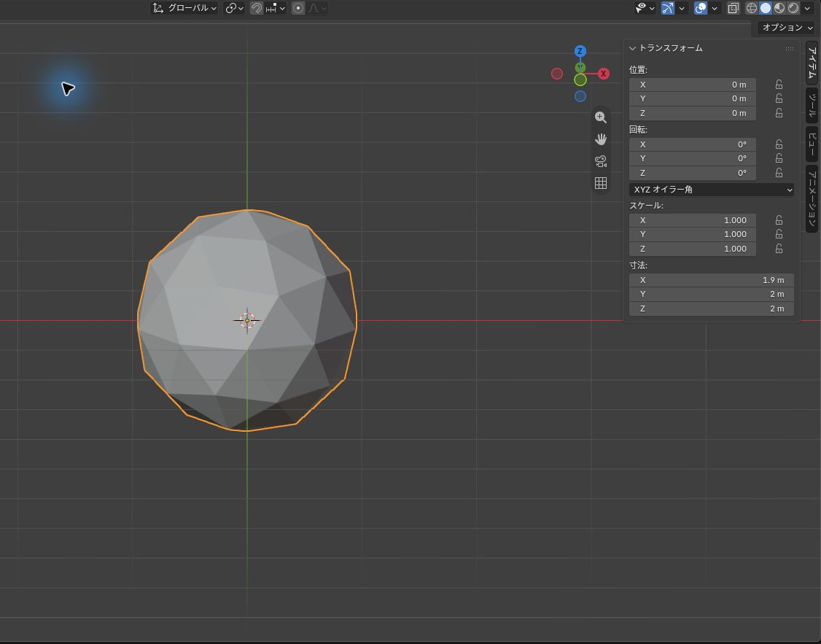The width and height of the screenshot is (821, 644).
Task: Switch to rendered viewport shading
Action: click(x=794, y=8)
